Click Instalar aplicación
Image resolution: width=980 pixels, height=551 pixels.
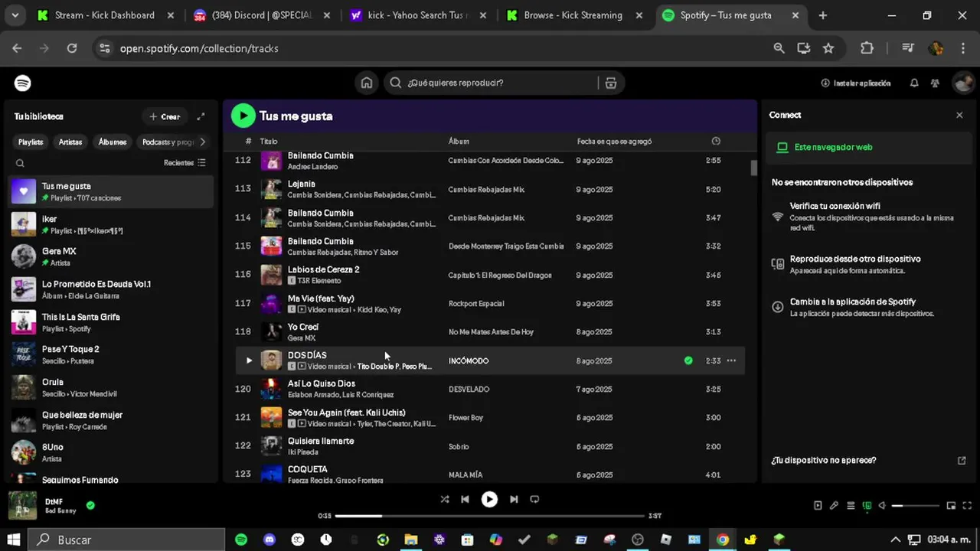(x=856, y=83)
